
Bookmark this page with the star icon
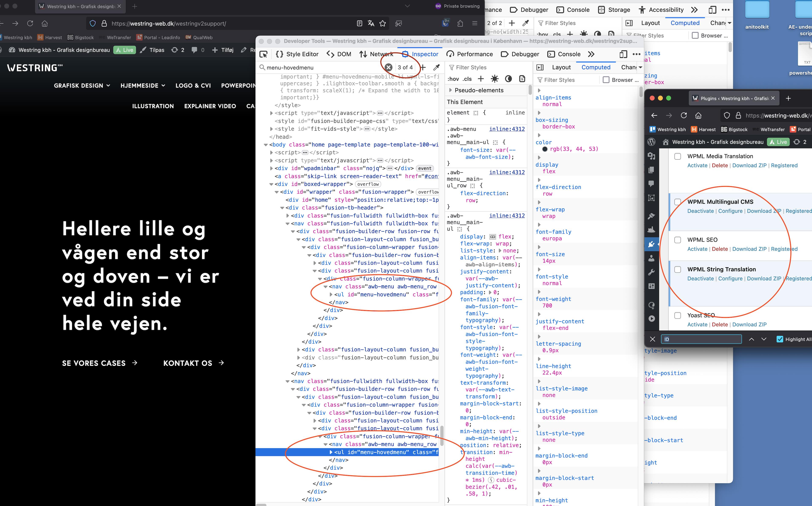pyautogui.click(x=383, y=23)
